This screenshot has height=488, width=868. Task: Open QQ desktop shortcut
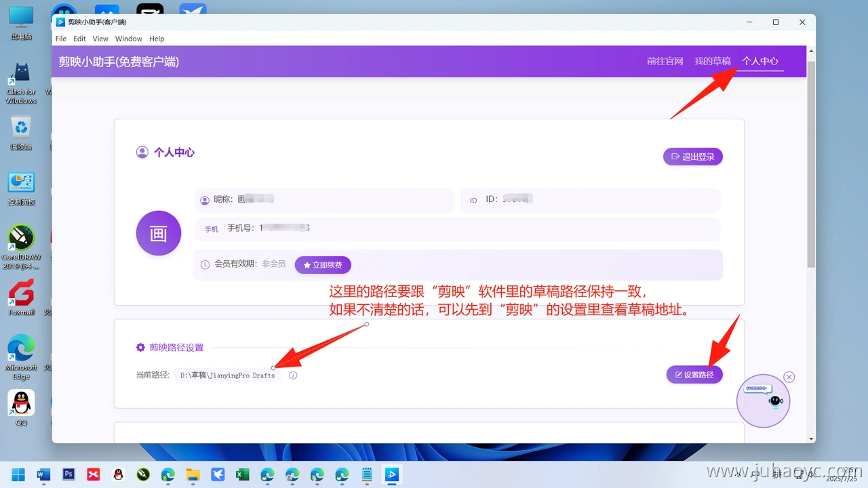[x=21, y=408]
